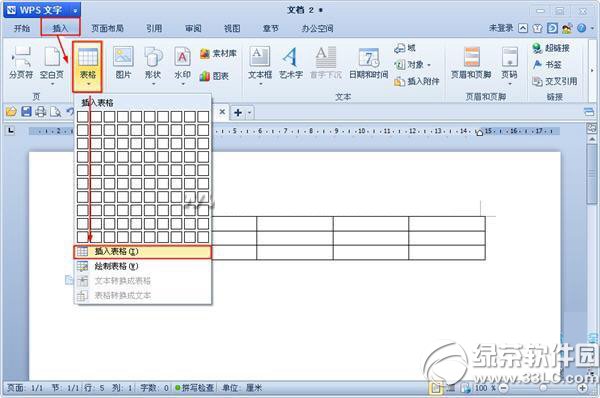Expand the WPS 文字 application menu arrow
600x398 pixels.
coord(75,10)
